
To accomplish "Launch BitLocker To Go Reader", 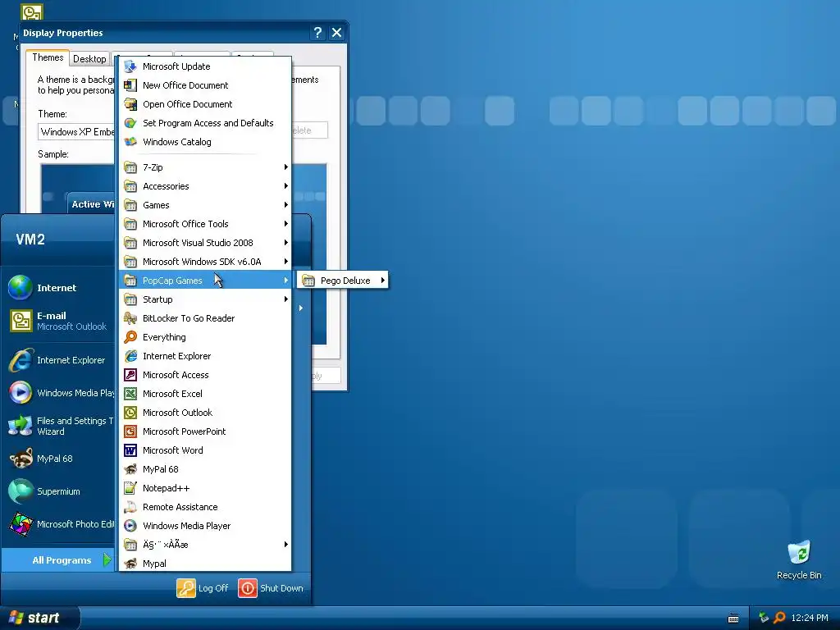I will click(205, 318).
